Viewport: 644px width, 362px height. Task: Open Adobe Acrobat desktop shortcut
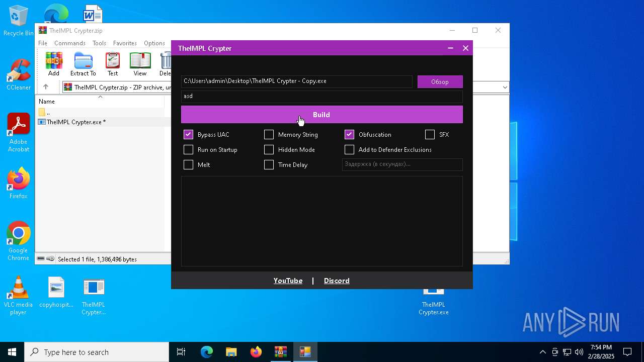[18, 133]
